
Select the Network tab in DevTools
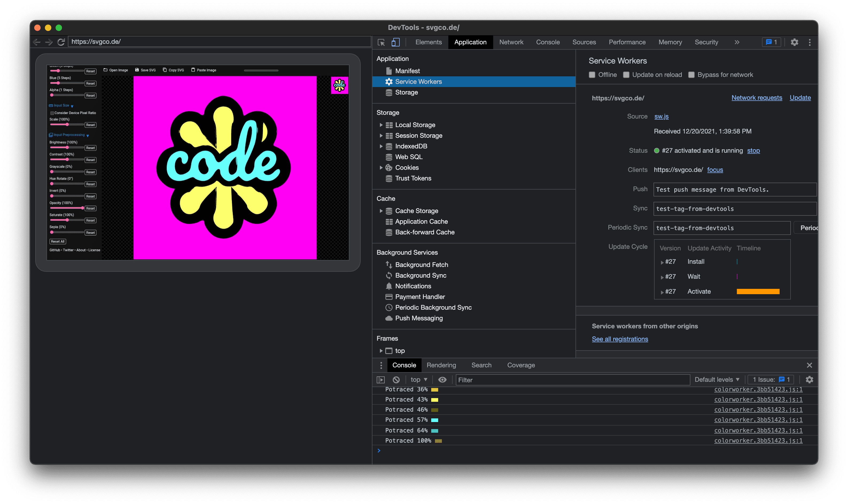tap(511, 42)
